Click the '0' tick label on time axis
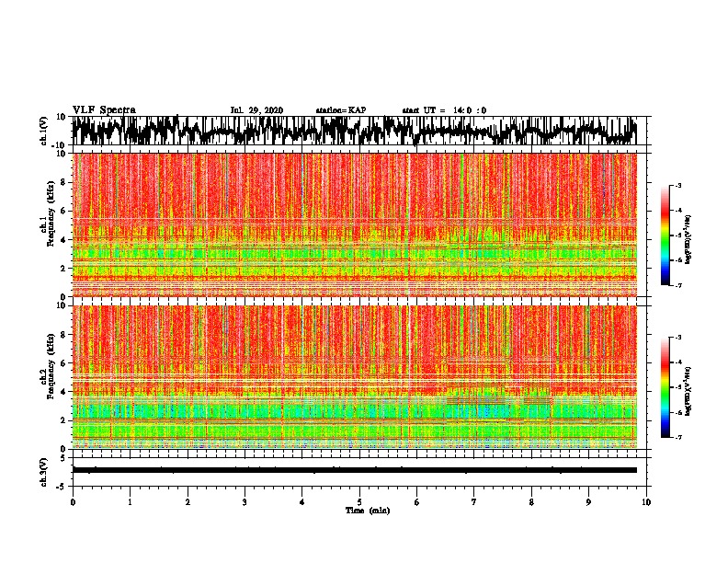 coord(73,501)
